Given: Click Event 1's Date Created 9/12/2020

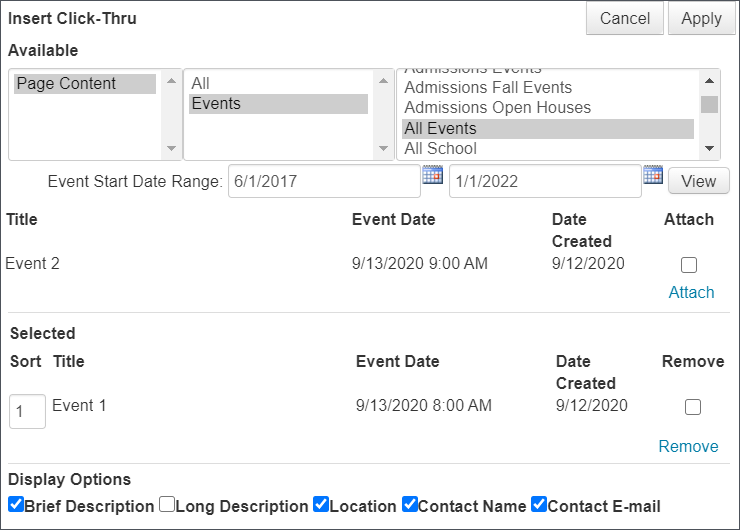Looking at the screenshot, I should point(592,405).
